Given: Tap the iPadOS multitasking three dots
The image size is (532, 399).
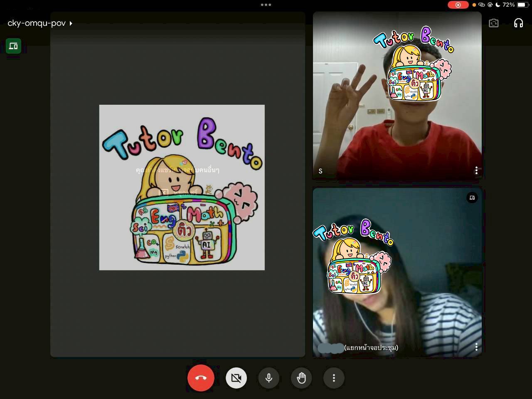Looking at the screenshot, I should 266,5.
